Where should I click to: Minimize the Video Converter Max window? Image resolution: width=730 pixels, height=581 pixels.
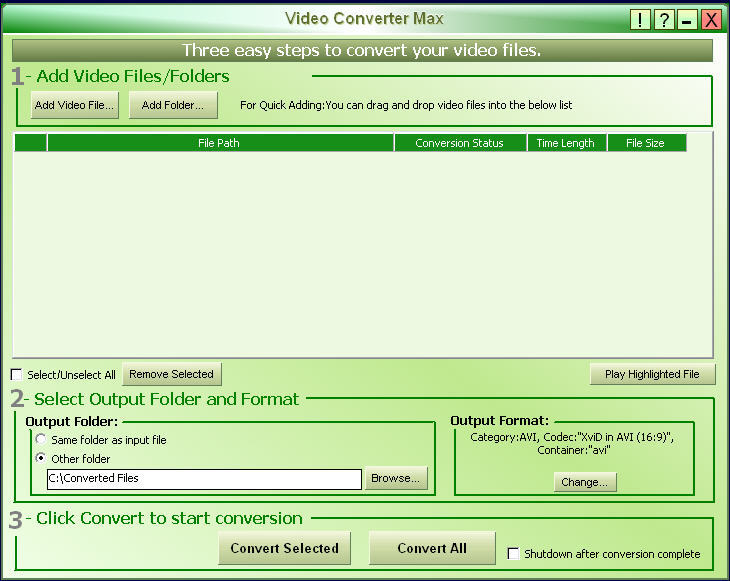pyautogui.click(x=687, y=20)
